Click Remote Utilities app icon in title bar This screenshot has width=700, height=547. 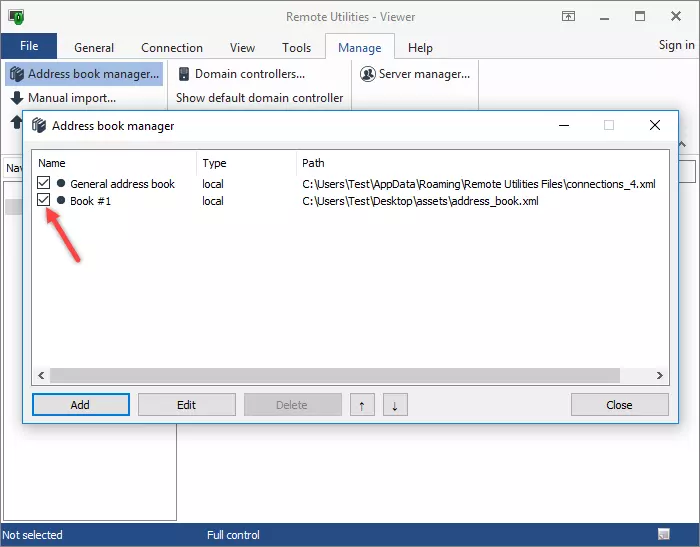tap(16, 17)
